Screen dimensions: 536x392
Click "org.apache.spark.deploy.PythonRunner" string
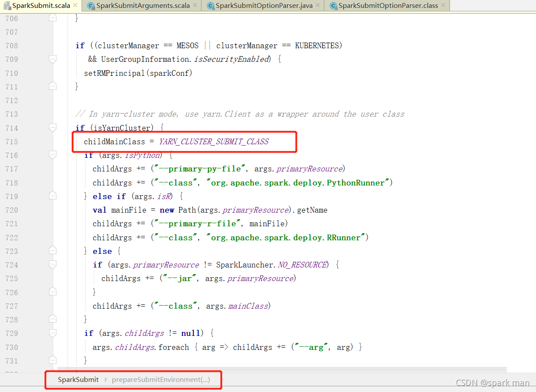298,183
